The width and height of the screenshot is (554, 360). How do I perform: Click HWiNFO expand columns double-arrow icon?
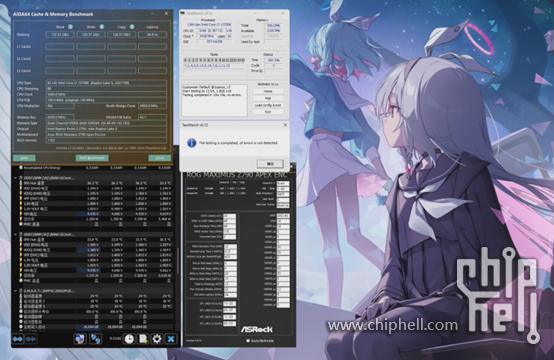pyautogui.click(x=18, y=339)
